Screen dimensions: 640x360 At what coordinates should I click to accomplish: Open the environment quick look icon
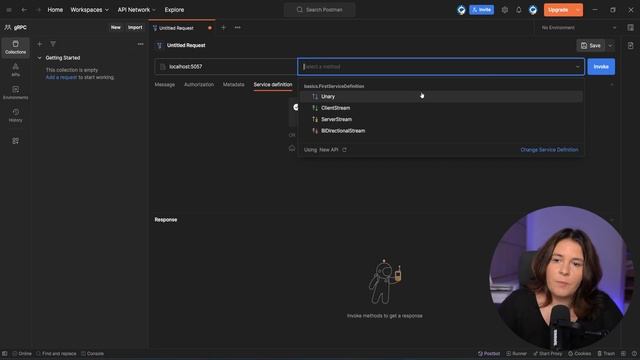(631, 28)
